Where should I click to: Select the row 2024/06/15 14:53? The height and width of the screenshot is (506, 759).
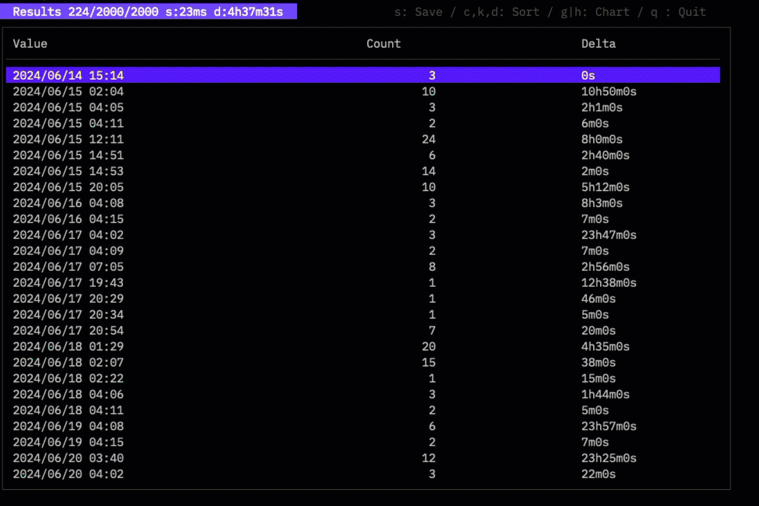[363, 171]
